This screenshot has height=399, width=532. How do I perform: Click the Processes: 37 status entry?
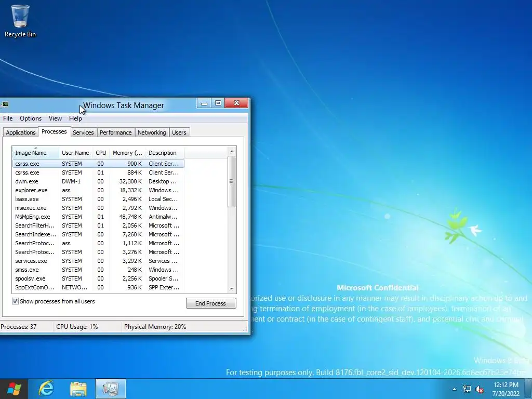[19, 327]
